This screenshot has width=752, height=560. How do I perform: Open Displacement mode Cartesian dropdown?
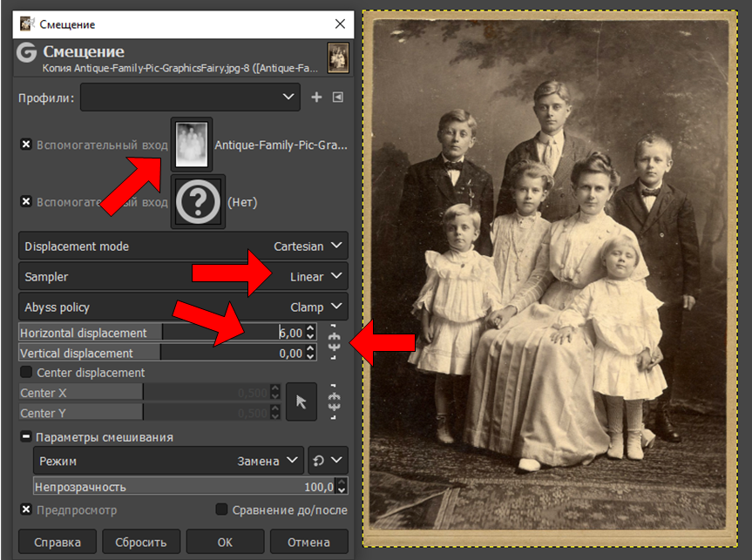[183, 246]
